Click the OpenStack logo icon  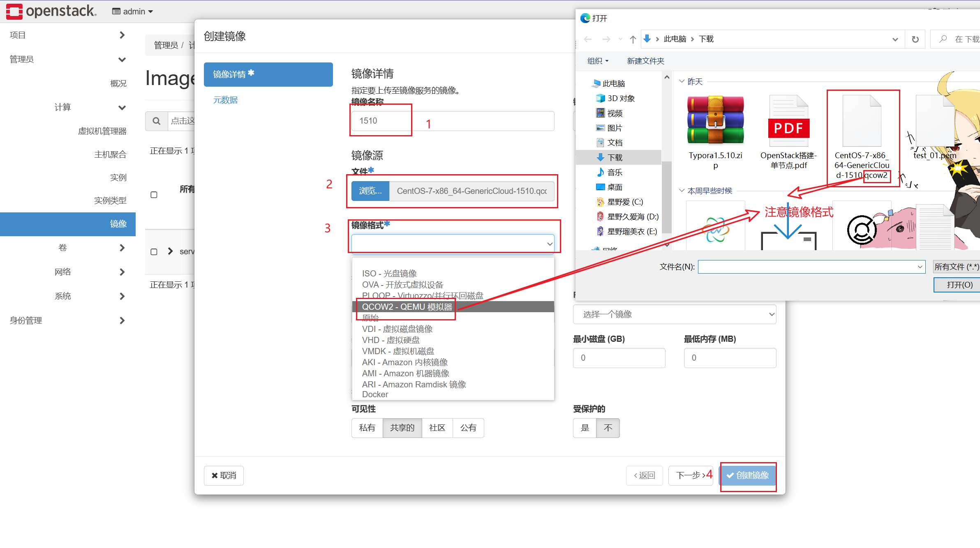click(14, 11)
